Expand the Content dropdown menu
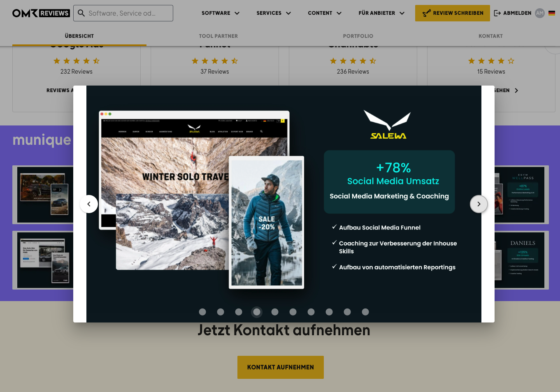The height and width of the screenshot is (392, 560). (325, 13)
